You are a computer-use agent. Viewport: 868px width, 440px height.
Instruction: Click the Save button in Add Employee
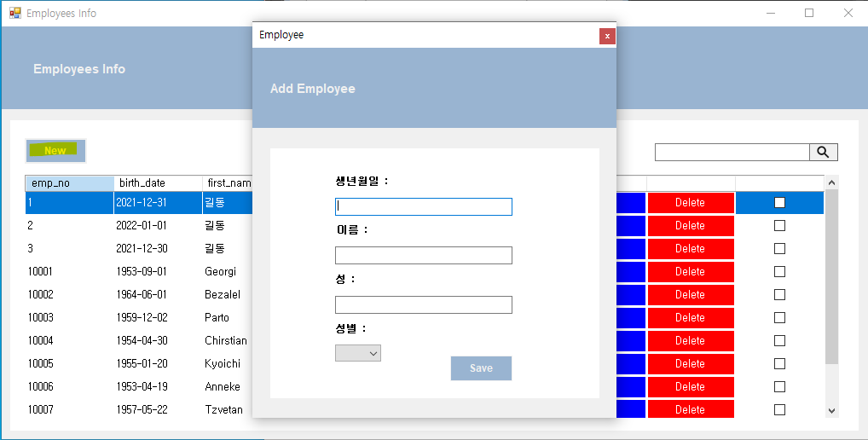pos(481,368)
